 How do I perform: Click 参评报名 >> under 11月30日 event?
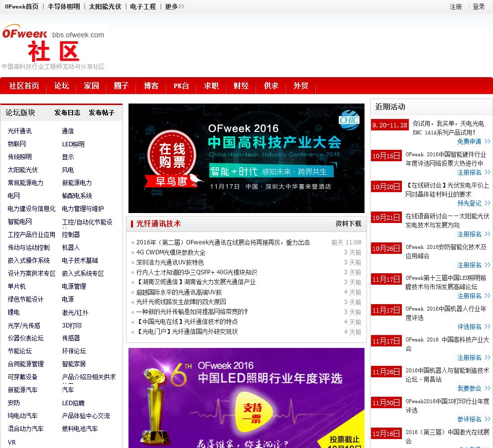(474, 420)
